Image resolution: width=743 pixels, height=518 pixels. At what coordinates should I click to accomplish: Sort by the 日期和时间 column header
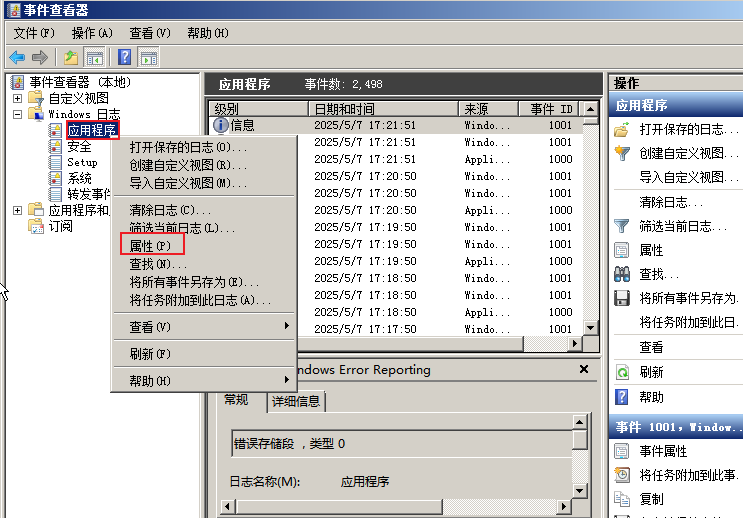click(383, 109)
